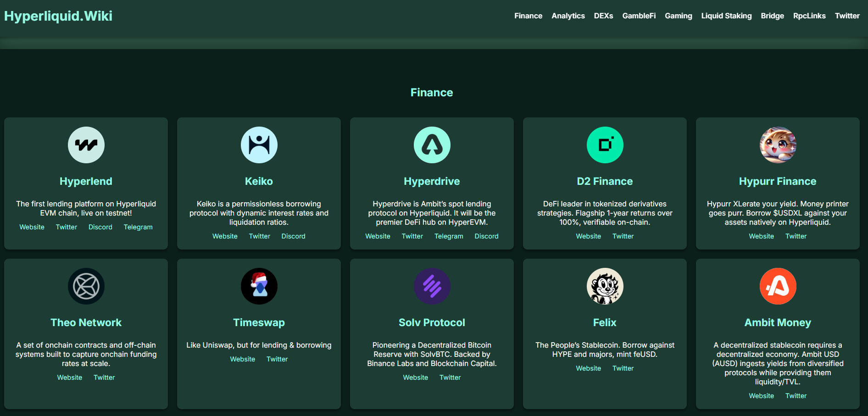This screenshot has width=868, height=416.
Task: Open Solv Protocol's Website link
Action: (416, 377)
